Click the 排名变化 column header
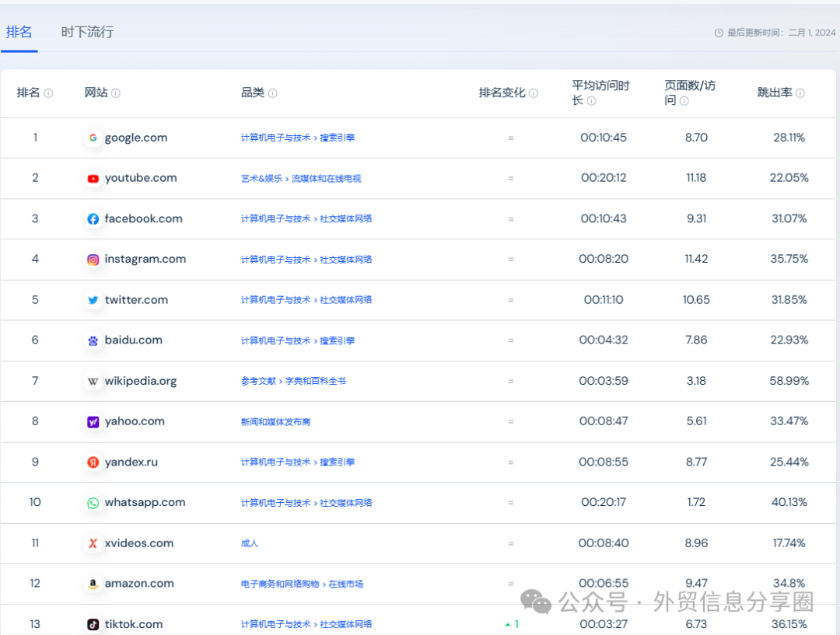This screenshot has height=635, width=840. tap(502, 92)
